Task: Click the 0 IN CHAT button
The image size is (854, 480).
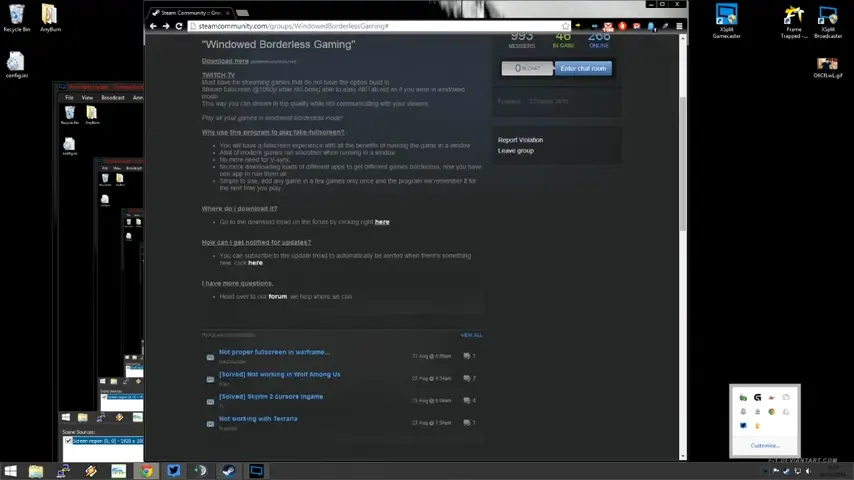Action: pyautogui.click(x=527, y=68)
